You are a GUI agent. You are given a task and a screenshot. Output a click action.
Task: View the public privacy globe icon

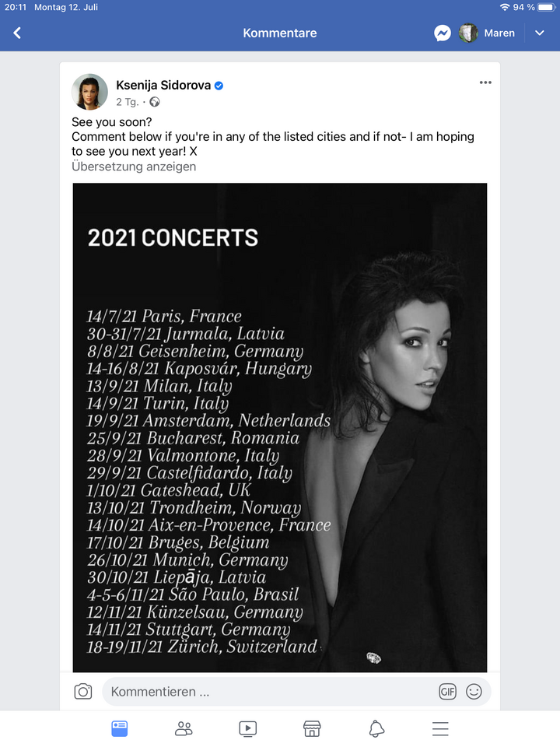(x=155, y=102)
